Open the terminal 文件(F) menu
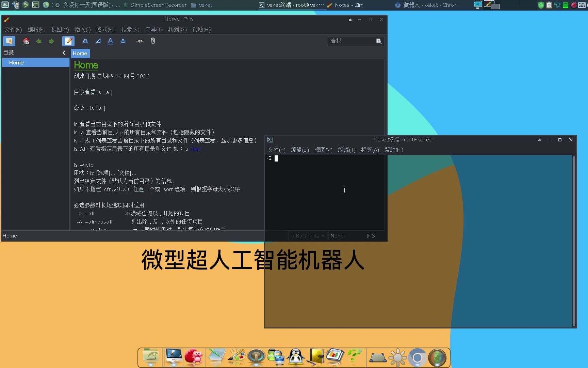Viewport: 588px width, 368px height. (276, 150)
